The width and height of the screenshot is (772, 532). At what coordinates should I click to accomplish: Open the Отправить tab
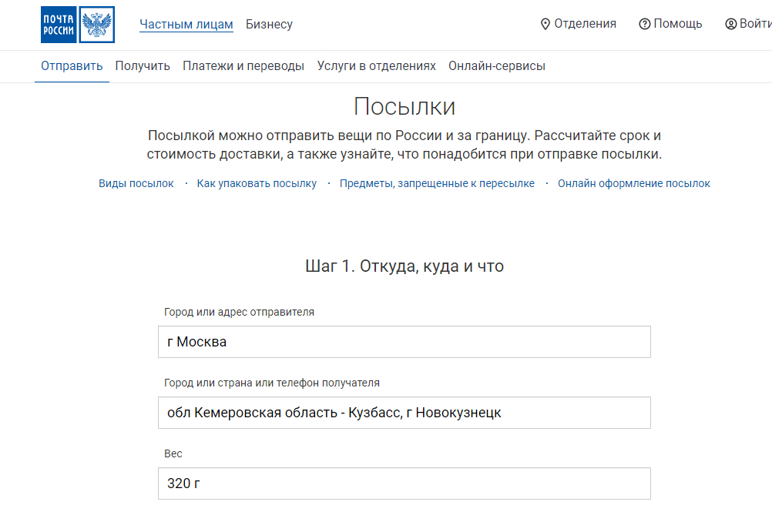click(72, 66)
